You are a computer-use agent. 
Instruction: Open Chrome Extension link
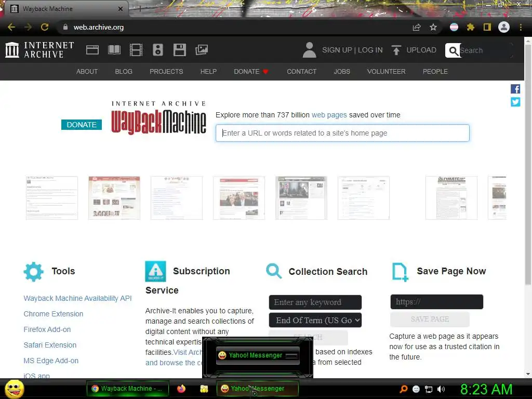[54, 314]
